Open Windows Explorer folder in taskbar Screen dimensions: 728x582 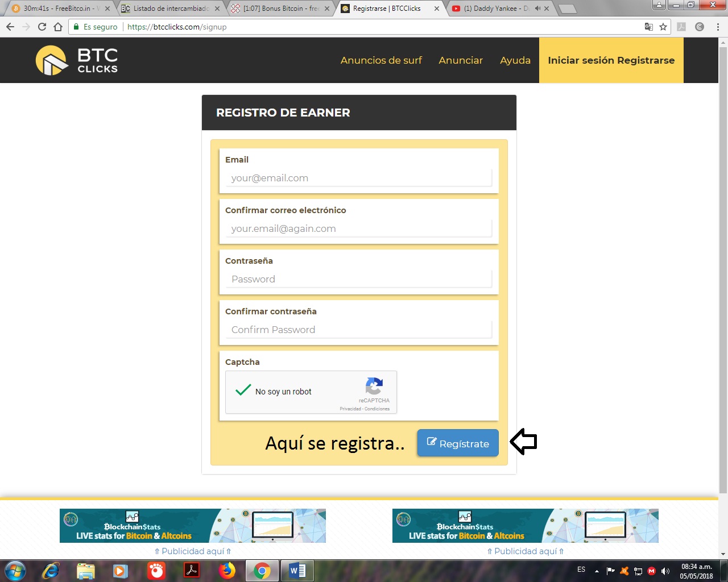85,571
